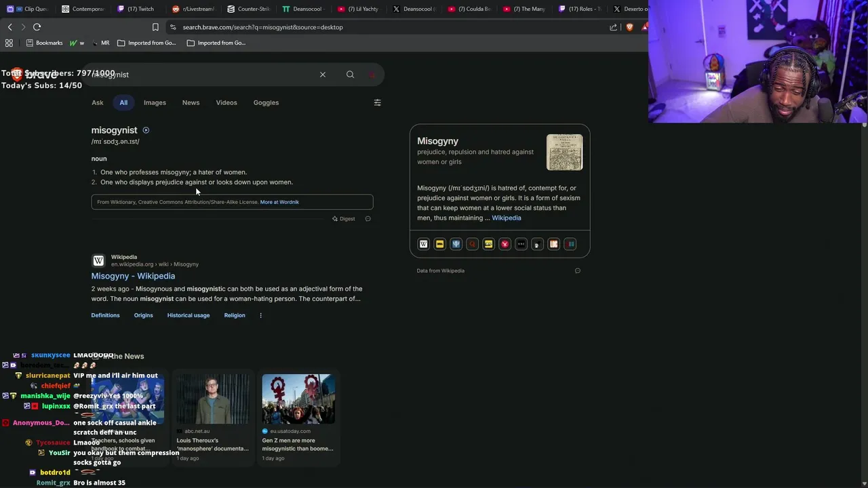Click the Gen Z men are more misogynistic headline
Image resolution: width=868 pixels, height=488 pixels.
pos(298,444)
